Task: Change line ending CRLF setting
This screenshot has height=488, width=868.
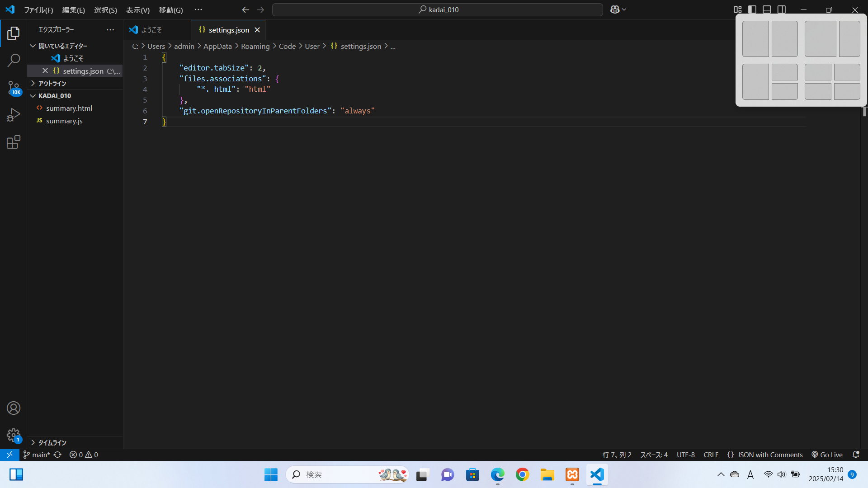Action: pos(711,455)
